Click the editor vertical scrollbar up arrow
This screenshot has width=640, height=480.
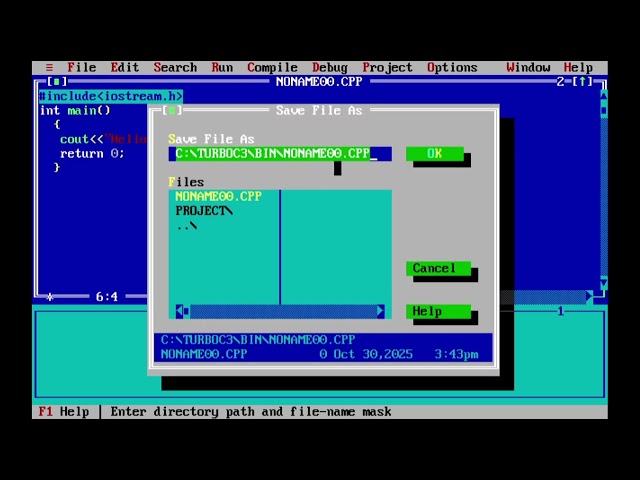coord(604,96)
